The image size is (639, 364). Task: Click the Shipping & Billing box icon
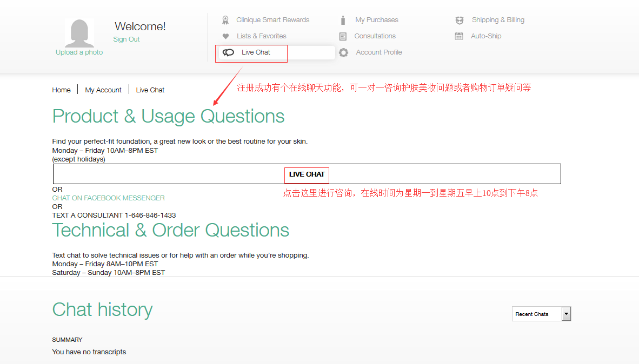tap(460, 20)
